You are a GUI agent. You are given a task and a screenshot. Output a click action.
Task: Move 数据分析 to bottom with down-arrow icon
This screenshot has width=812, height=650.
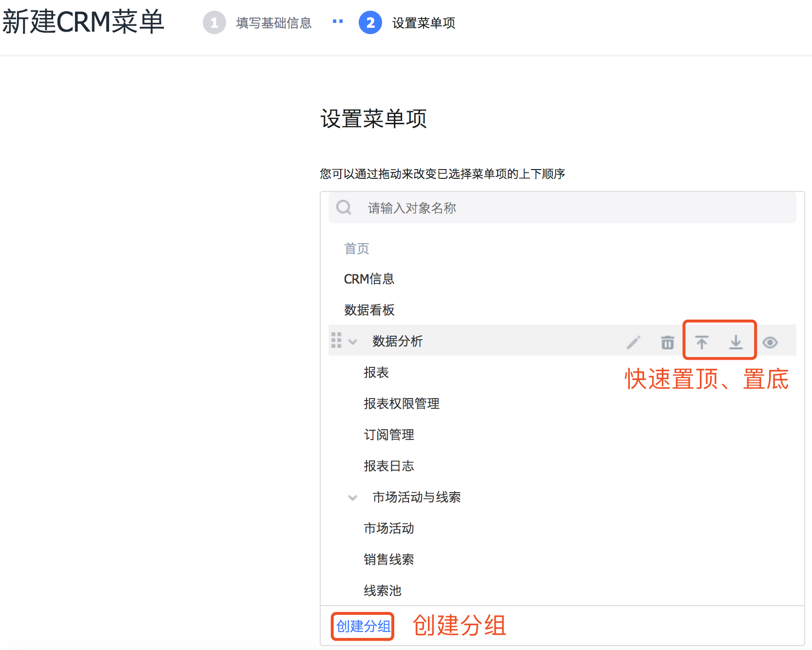(735, 343)
